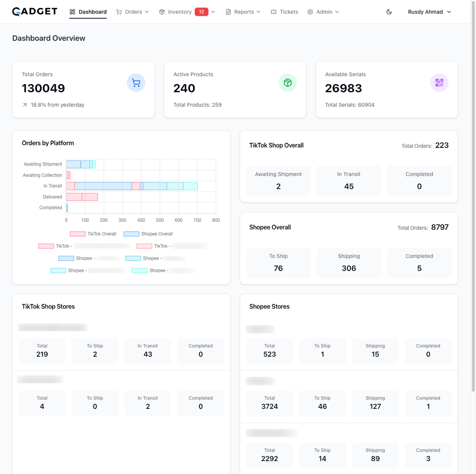Click the Orders by Platform heading
Viewport: 476px width, 474px height.
48,143
